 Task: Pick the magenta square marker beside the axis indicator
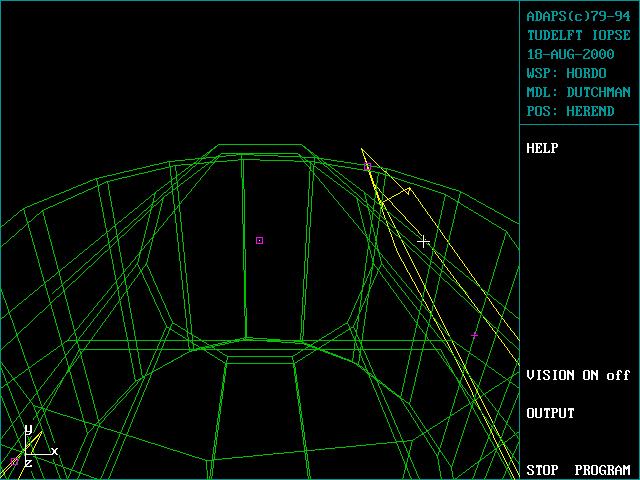coord(15,462)
